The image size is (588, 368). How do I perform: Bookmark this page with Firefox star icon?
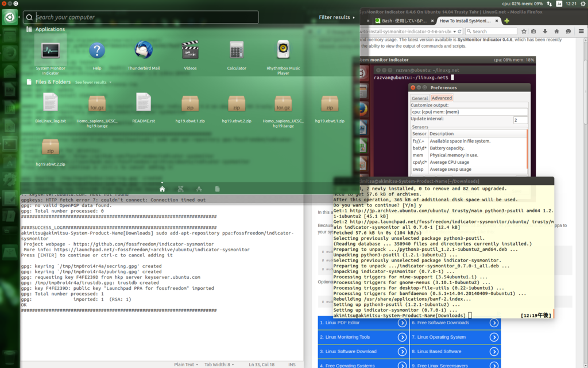point(524,32)
